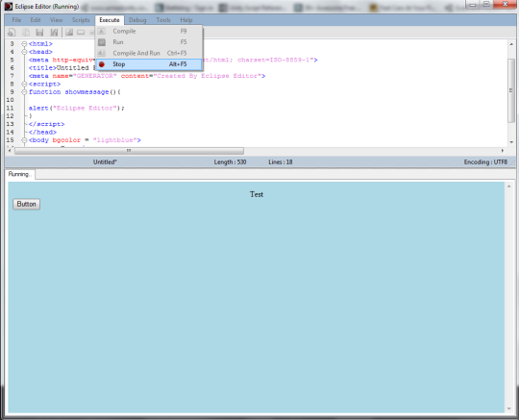
Task: Click the Untitled* file name in status bar
Action: (x=105, y=162)
